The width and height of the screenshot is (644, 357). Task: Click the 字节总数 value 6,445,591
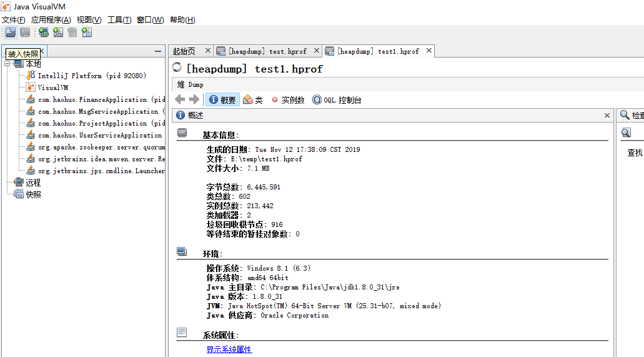click(x=264, y=187)
